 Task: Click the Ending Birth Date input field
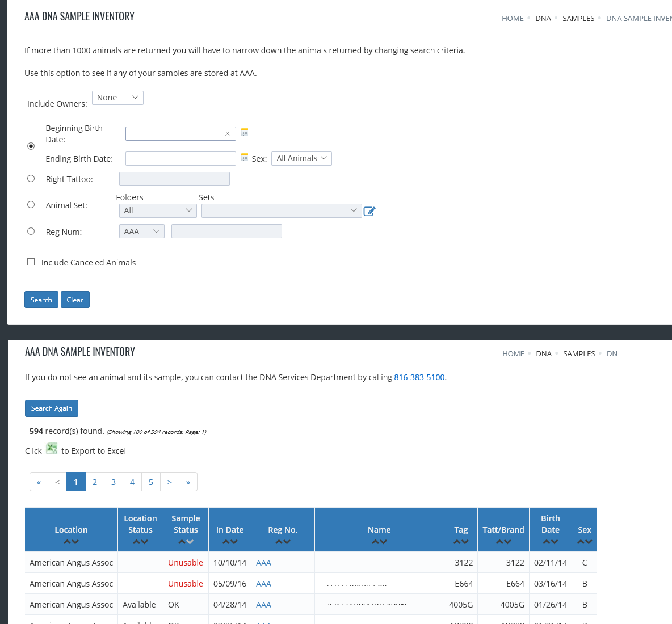[180, 158]
